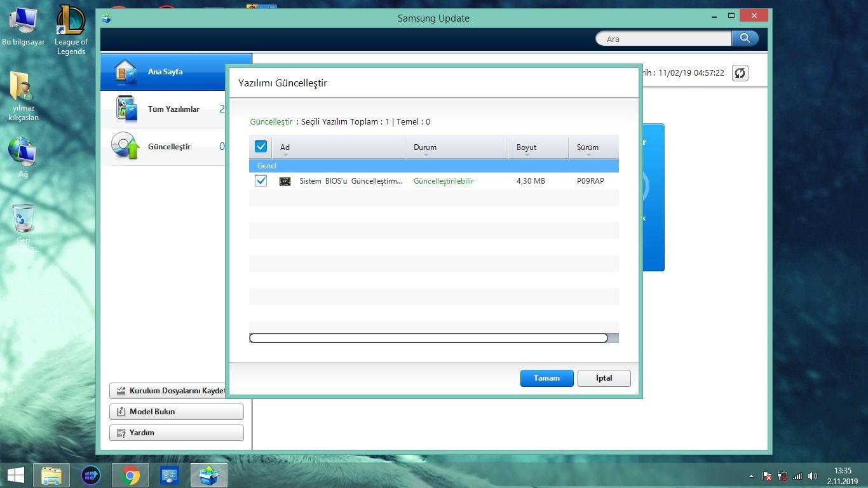The width and height of the screenshot is (868, 488).
Task: Select the Bu bilgisayar desktop icon
Action: point(24,27)
